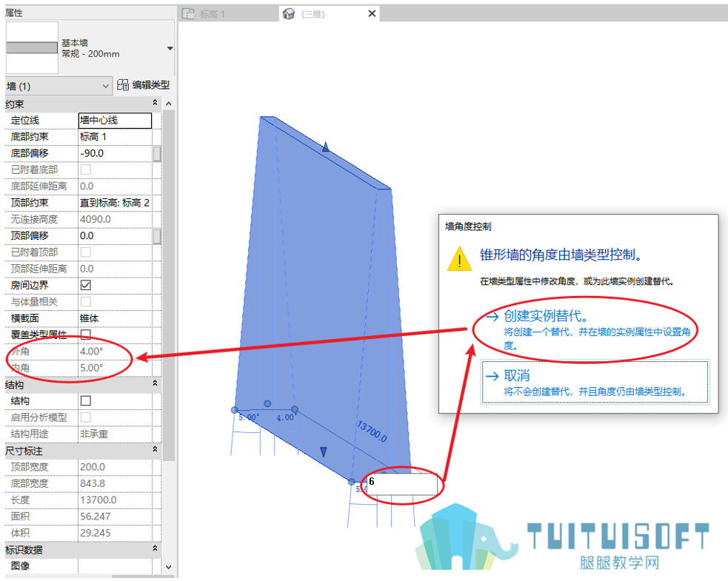Toggle the 启用分析模型 checkbox
This screenshot has height=581, width=728.
coord(86,417)
